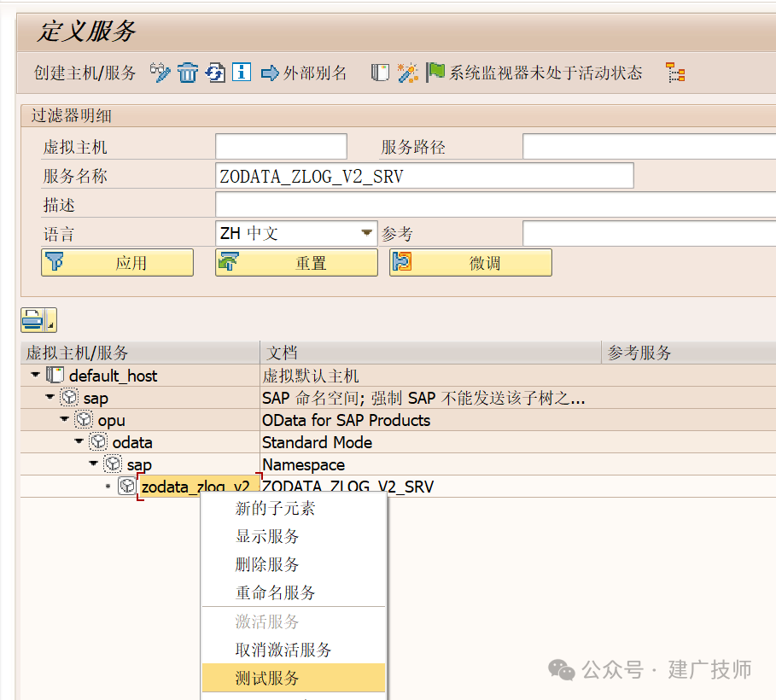Select the odata tree item
The width and height of the screenshot is (776, 700).
point(132,442)
